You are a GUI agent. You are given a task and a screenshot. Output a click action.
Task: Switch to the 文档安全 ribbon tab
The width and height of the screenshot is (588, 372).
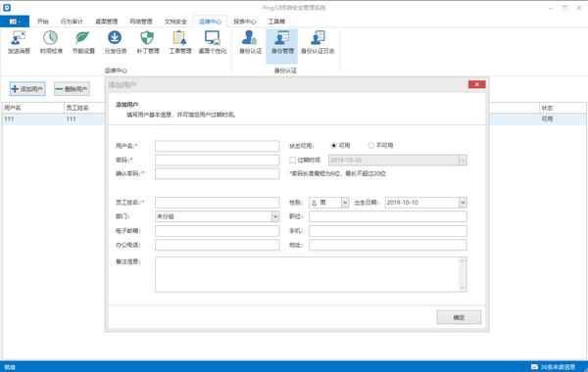pos(175,22)
